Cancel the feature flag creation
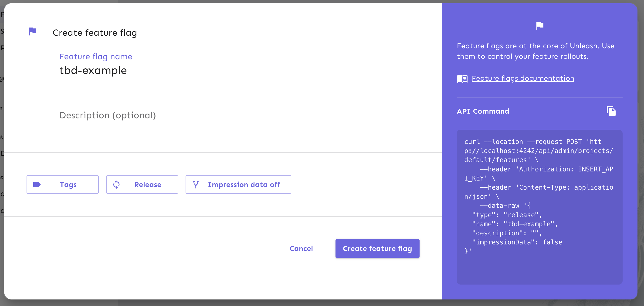The width and height of the screenshot is (644, 306). point(301,248)
